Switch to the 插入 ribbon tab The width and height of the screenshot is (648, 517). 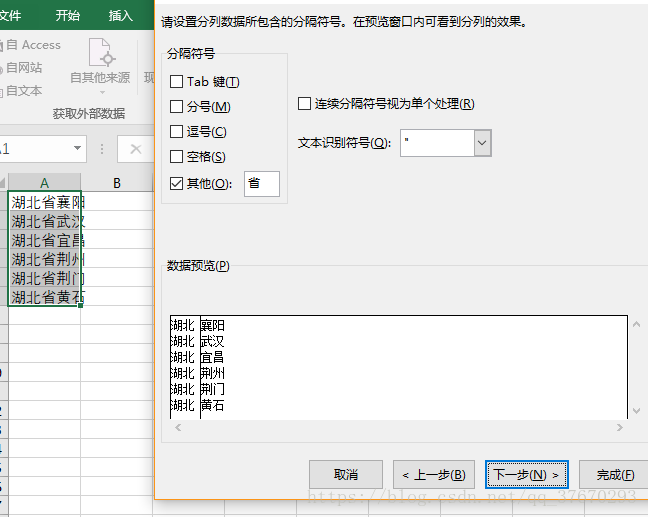tap(120, 15)
